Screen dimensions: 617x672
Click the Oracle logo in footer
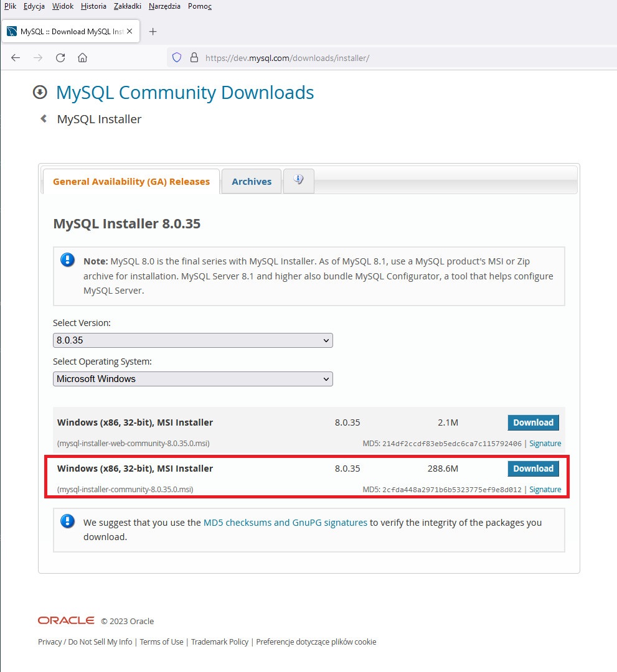[66, 620]
